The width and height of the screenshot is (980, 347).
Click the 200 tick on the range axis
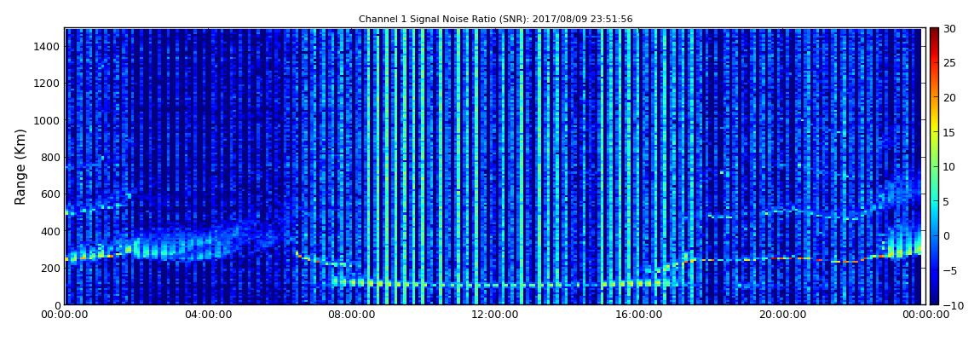pyautogui.click(x=50, y=268)
